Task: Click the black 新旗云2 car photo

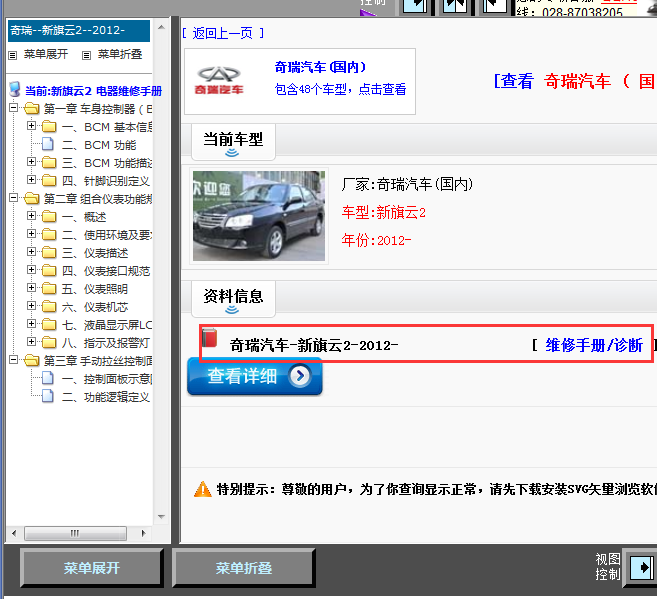Action: coord(259,216)
